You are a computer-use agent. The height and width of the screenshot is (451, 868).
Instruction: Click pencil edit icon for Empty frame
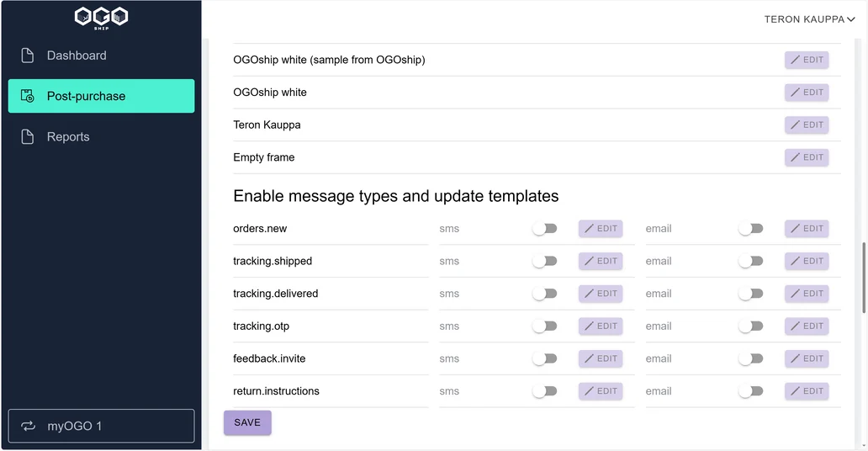[x=795, y=157]
